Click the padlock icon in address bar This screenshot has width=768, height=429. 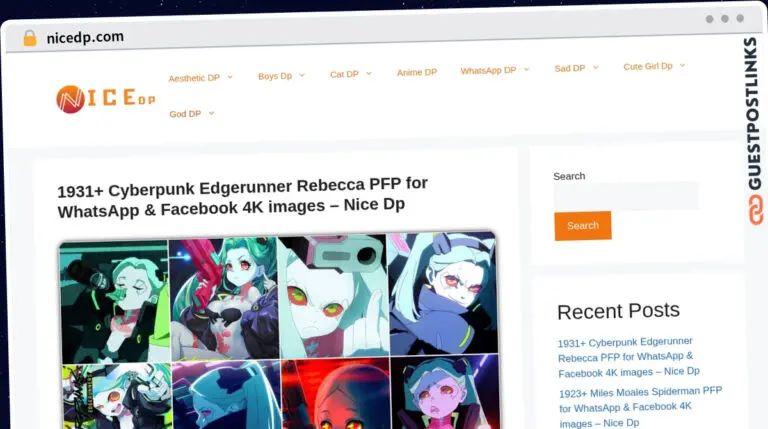(x=29, y=38)
